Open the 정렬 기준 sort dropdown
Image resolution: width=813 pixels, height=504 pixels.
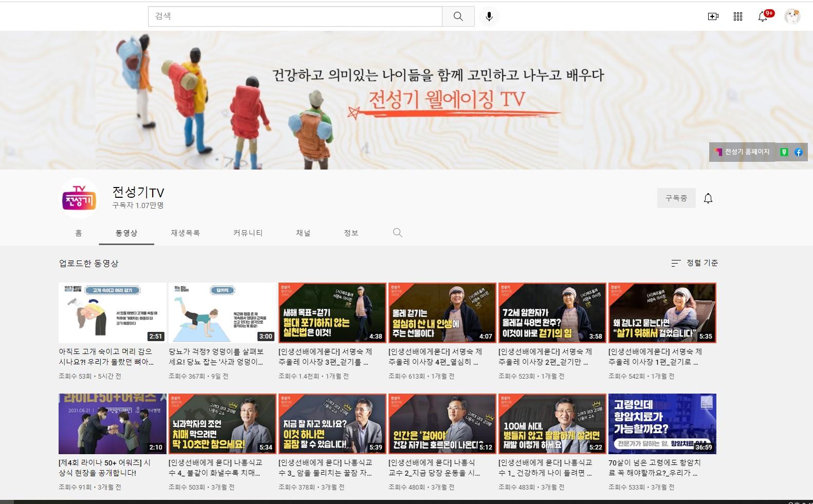click(x=694, y=263)
